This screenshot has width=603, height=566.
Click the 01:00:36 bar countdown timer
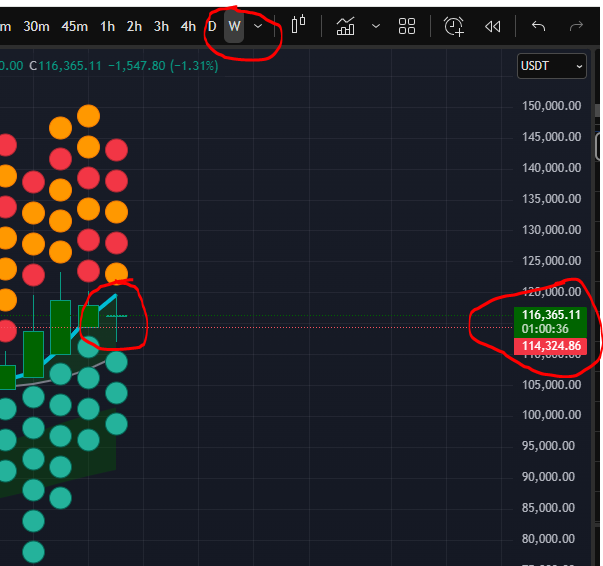coord(545,329)
